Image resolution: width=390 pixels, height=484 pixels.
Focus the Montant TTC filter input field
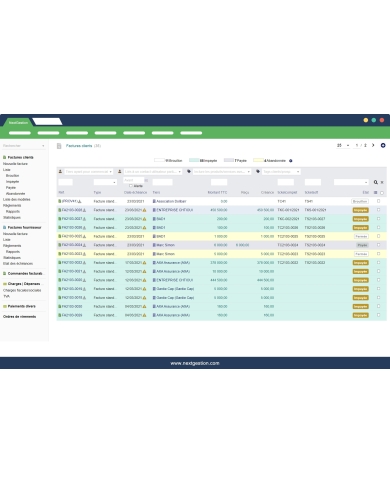pos(219,182)
